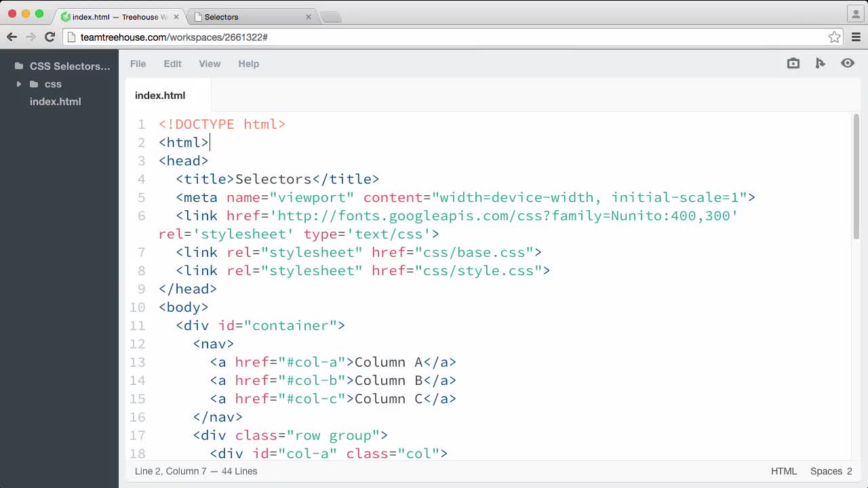Open Chrome's menu via the hamburger icon
868x488 pixels.
point(856,37)
